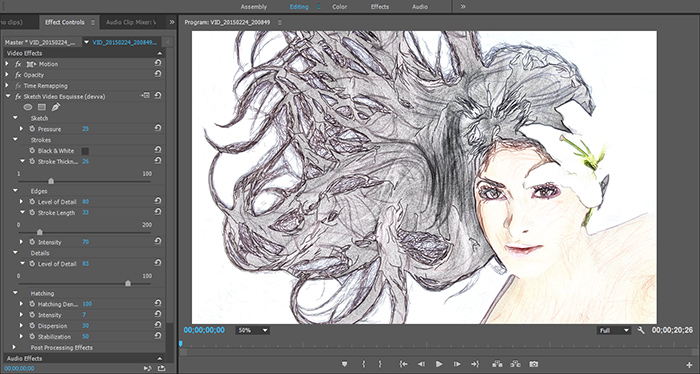Open the Audio Clip Mixer tab
Image resolution: width=700 pixels, height=374 pixels.
(x=131, y=22)
